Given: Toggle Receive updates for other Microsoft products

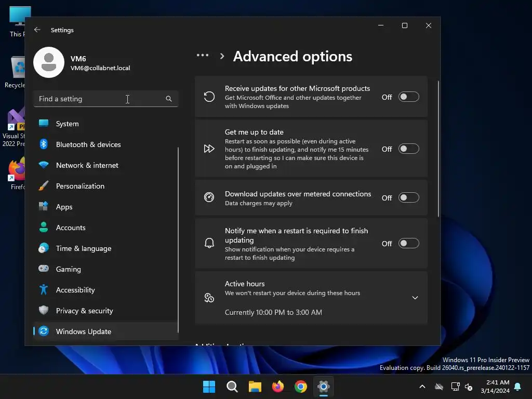Looking at the screenshot, I should (x=408, y=97).
